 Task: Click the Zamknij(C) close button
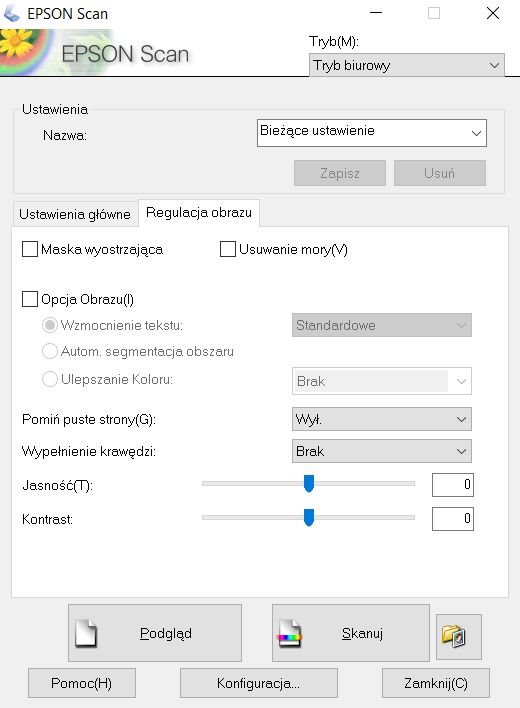tap(436, 683)
